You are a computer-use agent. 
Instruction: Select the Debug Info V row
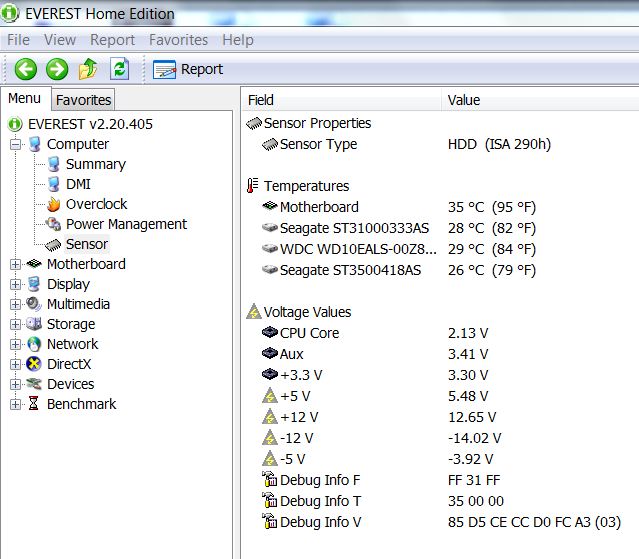441,522
